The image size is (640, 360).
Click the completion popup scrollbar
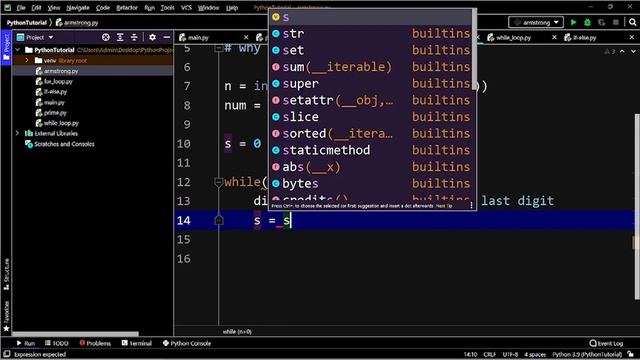(474, 49)
